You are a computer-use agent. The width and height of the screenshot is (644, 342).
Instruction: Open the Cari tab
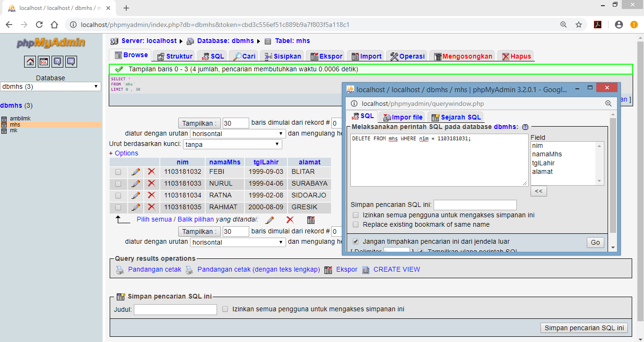(244, 56)
